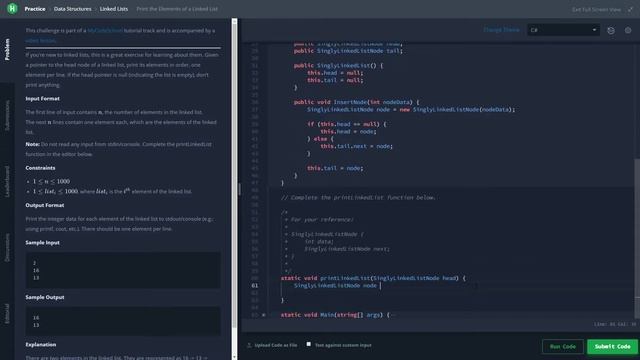This screenshot has height=360, width=640.
Task: Expand the folded Main method arrow
Action: [264, 315]
